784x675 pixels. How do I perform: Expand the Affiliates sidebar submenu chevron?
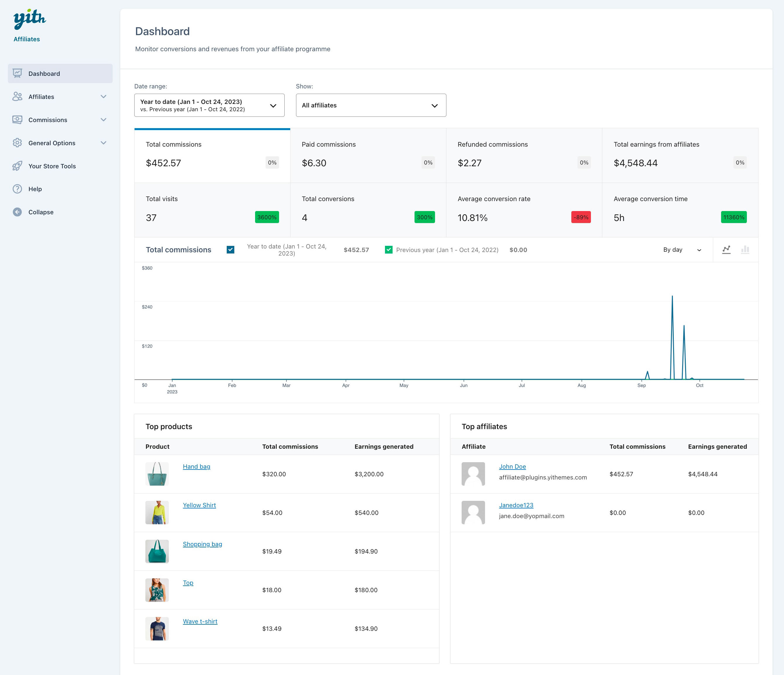[103, 97]
